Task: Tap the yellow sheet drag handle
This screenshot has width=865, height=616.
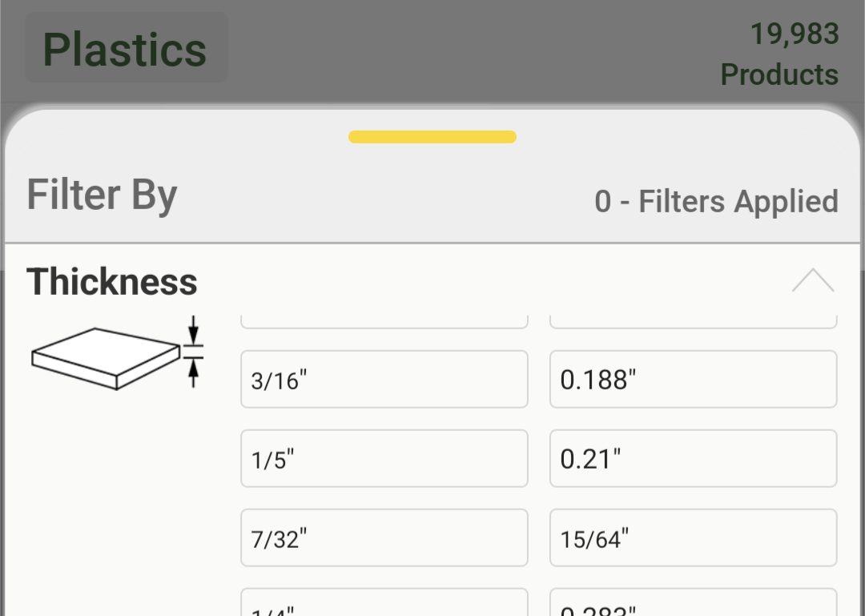Action: [432, 137]
